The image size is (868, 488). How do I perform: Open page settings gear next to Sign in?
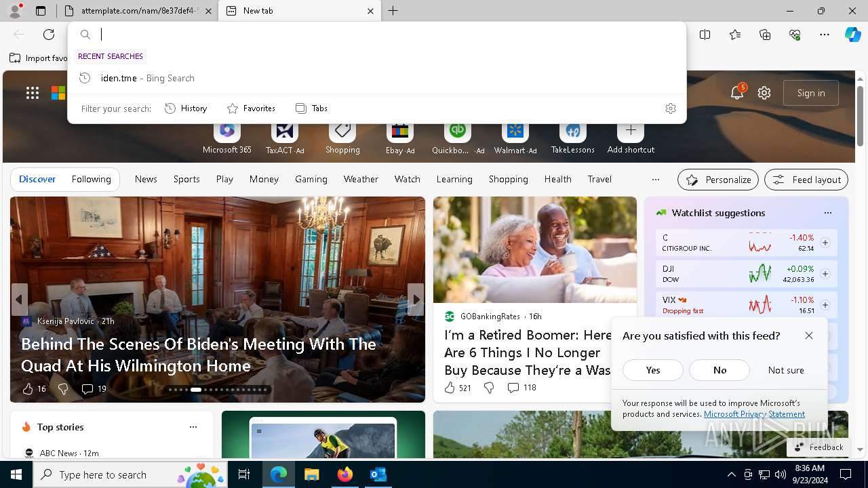tap(764, 93)
